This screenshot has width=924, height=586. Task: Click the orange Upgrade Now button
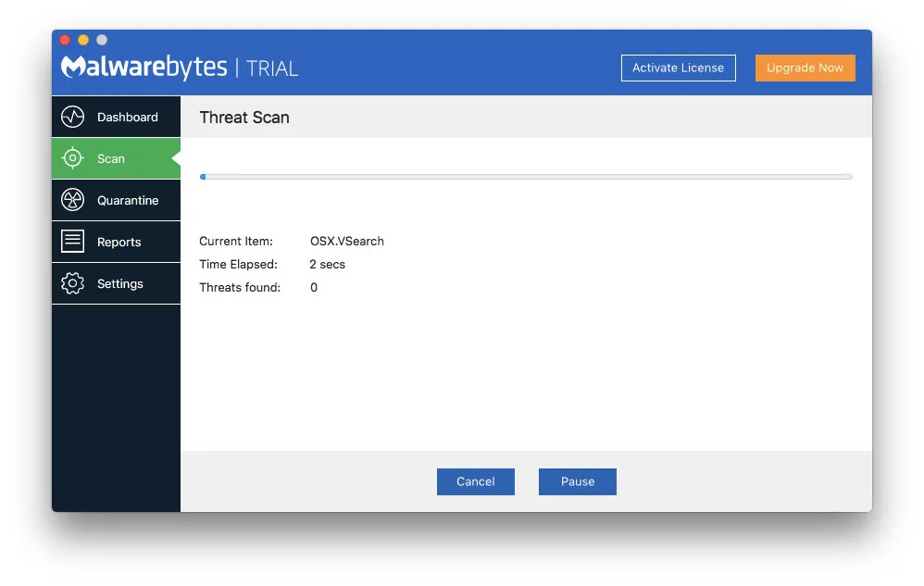click(x=805, y=68)
